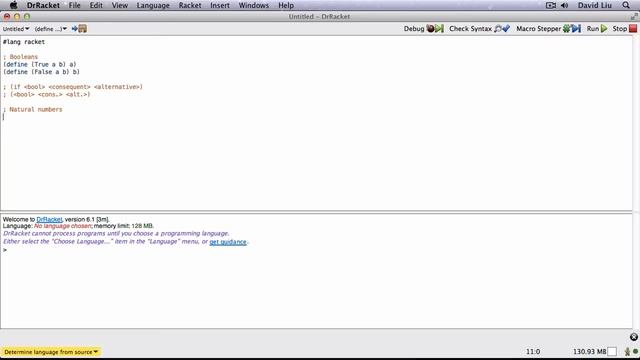640x360 pixels.
Task: Open Spotlight search magnifier
Action: (x=626, y=5)
